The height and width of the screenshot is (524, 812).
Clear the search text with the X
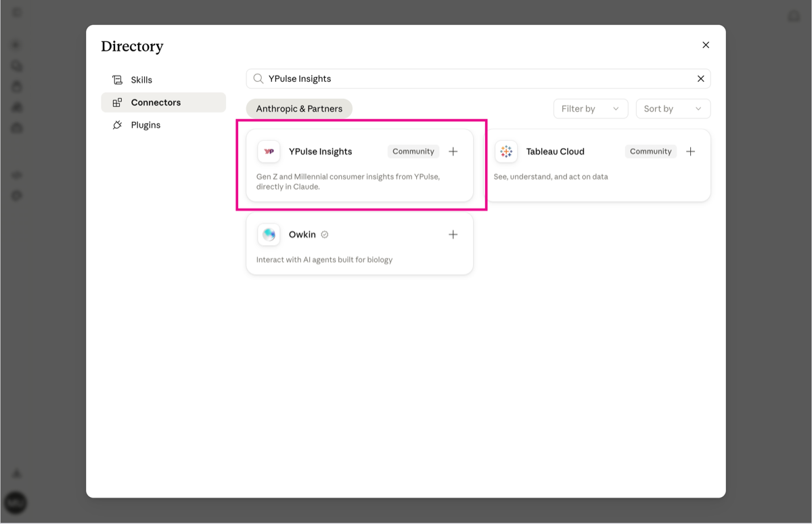(700, 79)
